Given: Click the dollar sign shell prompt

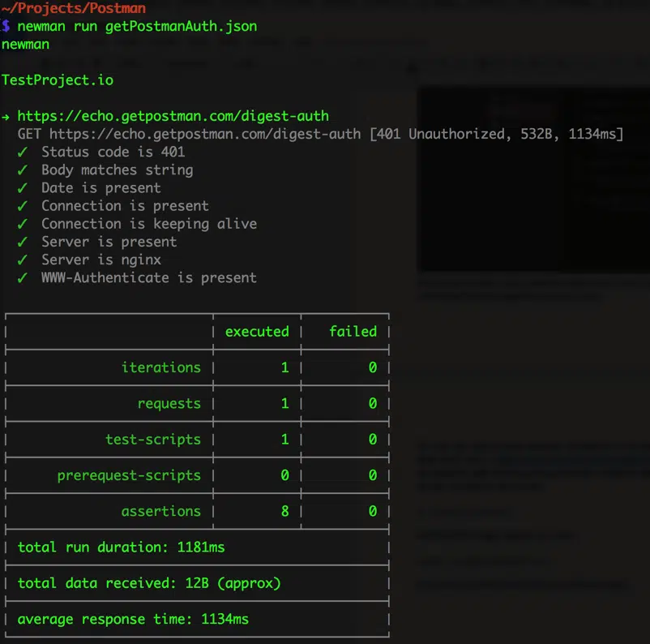Looking at the screenshot, I should [6, 26].
